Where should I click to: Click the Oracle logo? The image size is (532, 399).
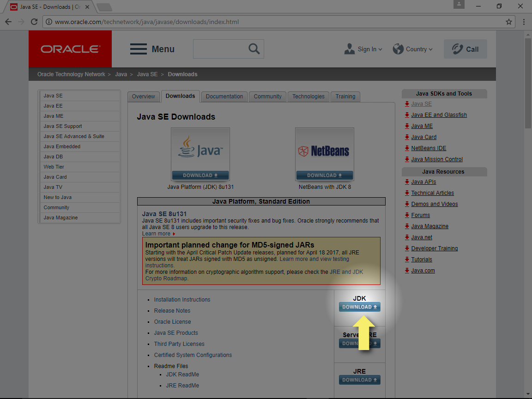(x=70, y=49)
